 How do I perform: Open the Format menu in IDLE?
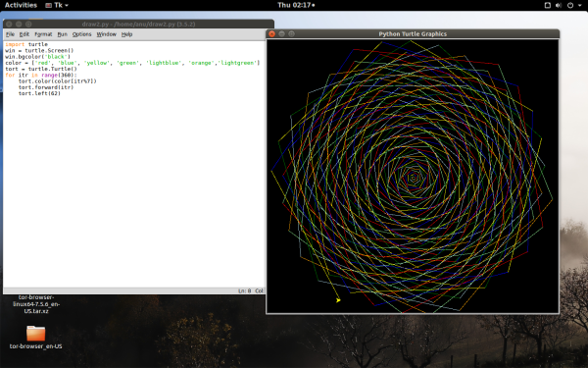[x=43, y=34]
